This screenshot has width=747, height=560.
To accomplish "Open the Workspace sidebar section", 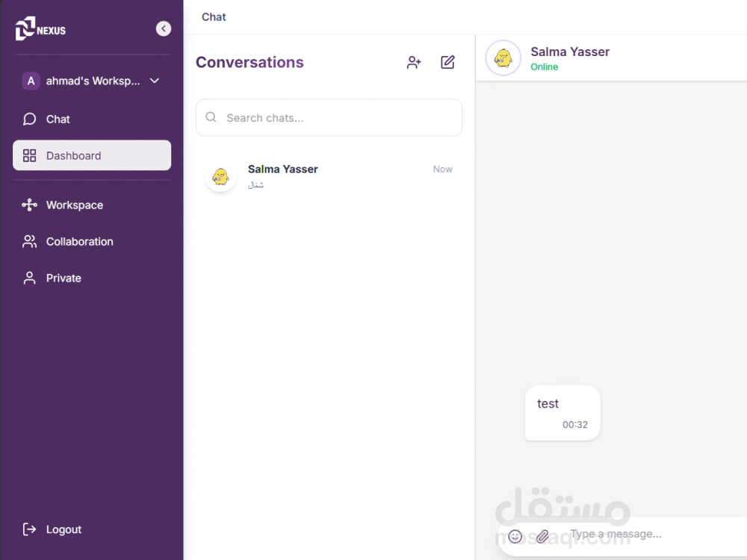I will coord(92,205).
